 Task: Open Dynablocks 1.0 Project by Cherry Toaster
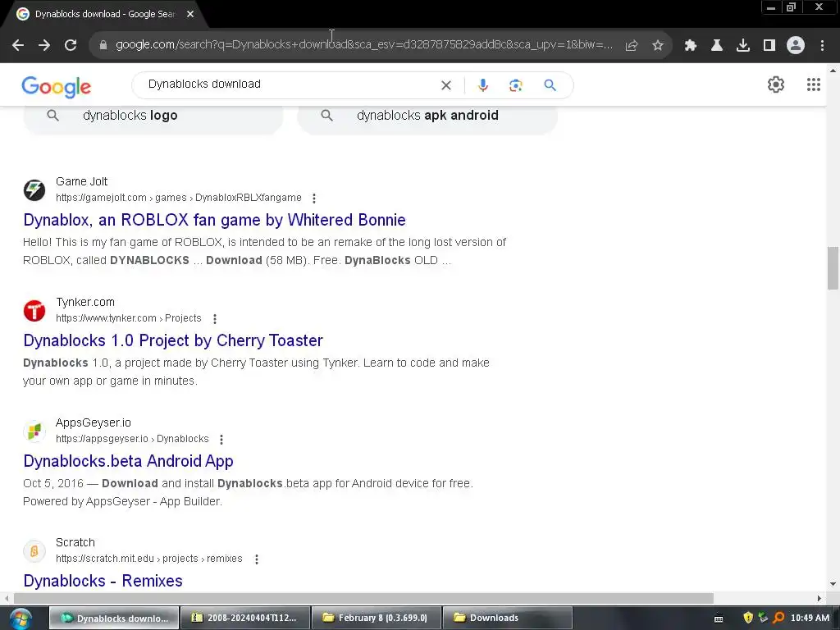(173, 340)
